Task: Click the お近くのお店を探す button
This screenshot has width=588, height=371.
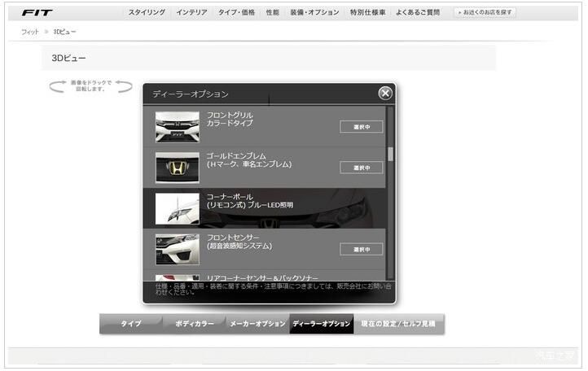Action: [x=485, y=12]
